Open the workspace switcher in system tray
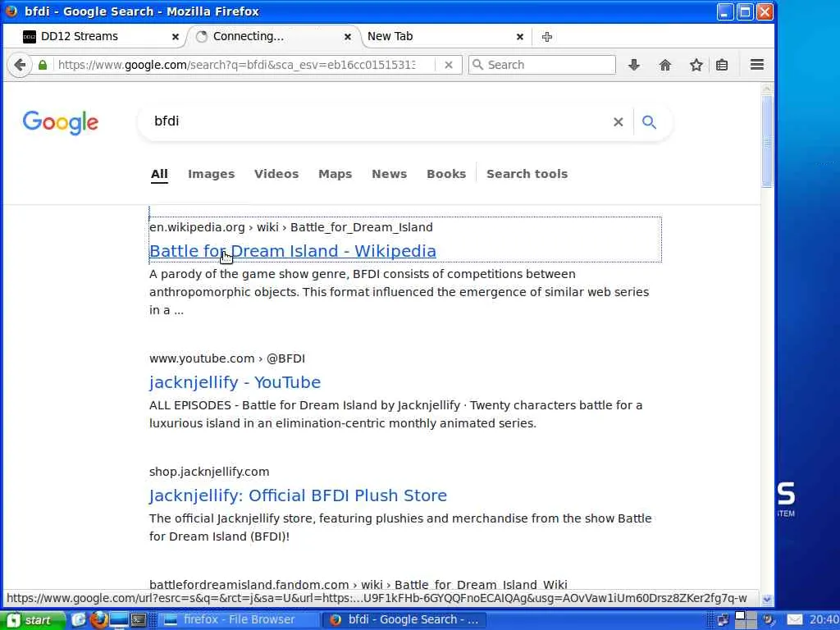The image size is (840, 630). tap(746, 620)
